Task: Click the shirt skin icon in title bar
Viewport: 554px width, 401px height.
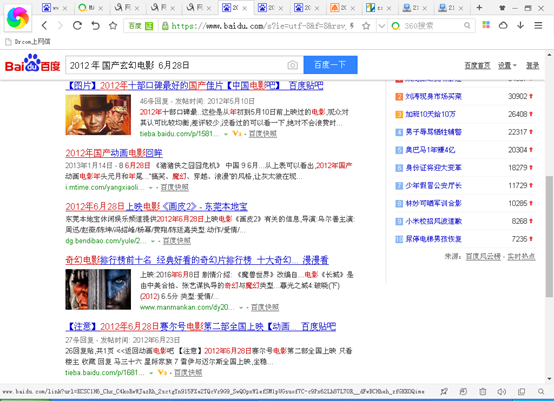Action: pyautogui.click(x=502, y=8)
